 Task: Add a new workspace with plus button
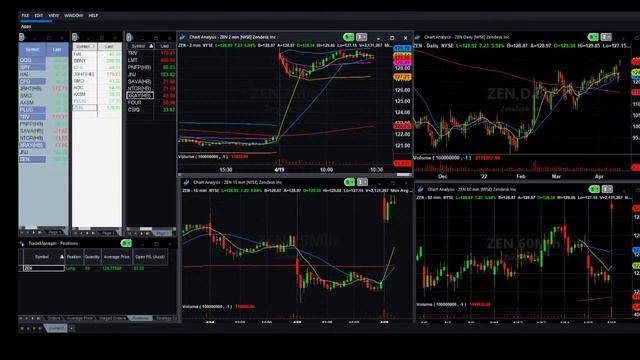(x=71, y=328)
